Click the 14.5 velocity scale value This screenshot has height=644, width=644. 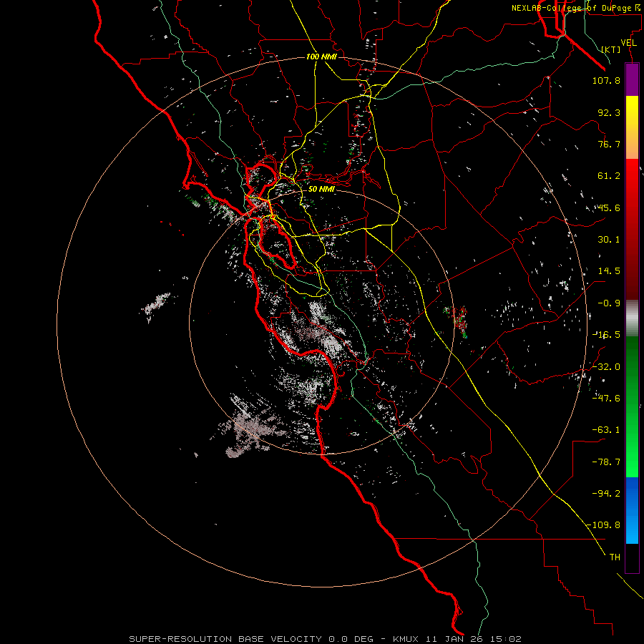(609, 271)
